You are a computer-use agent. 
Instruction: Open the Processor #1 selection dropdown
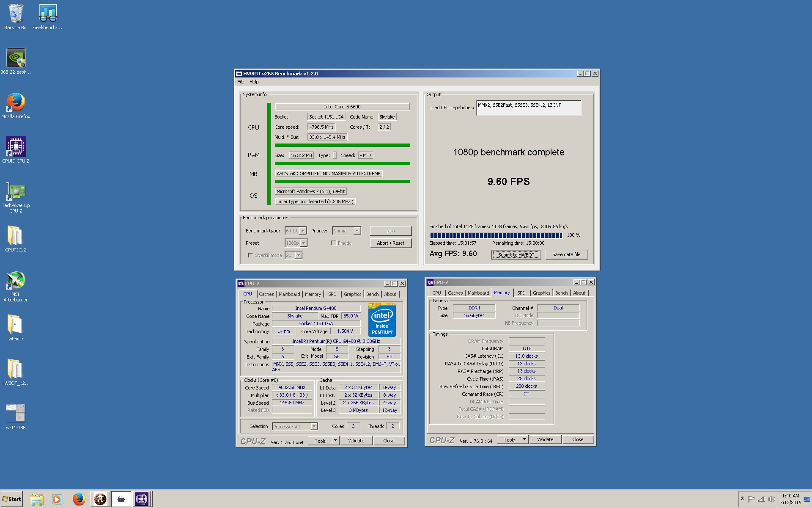click(x=314, y=426)
